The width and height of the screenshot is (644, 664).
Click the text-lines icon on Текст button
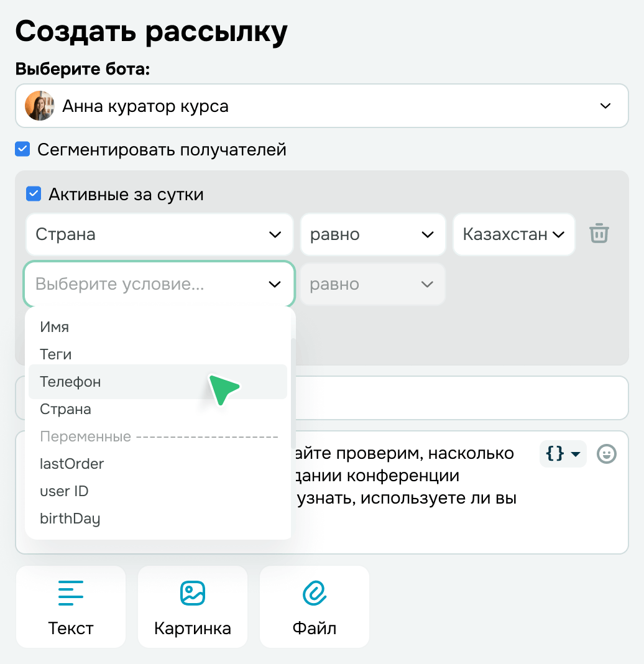click(70, 592)
